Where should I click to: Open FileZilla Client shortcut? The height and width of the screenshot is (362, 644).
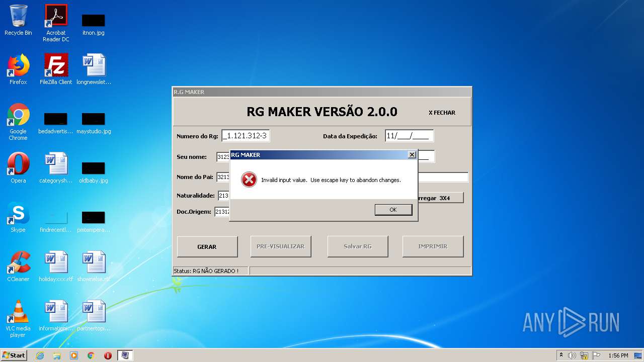(56, 69)
